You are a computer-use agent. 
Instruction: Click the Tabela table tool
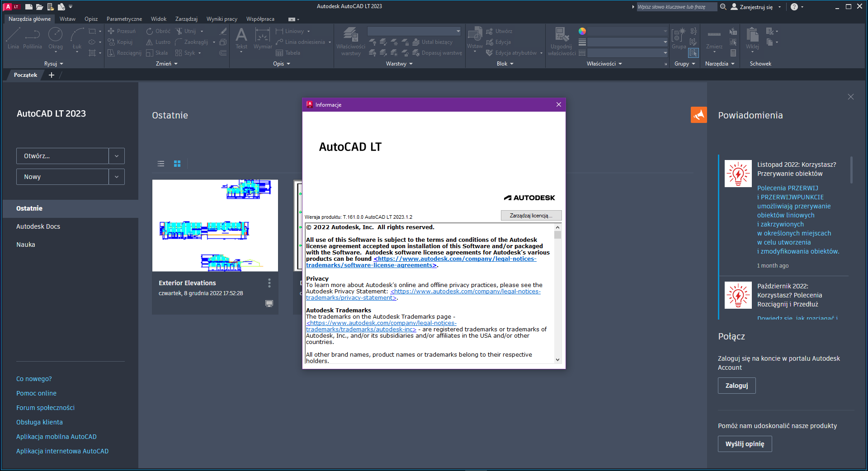point(288,53)
